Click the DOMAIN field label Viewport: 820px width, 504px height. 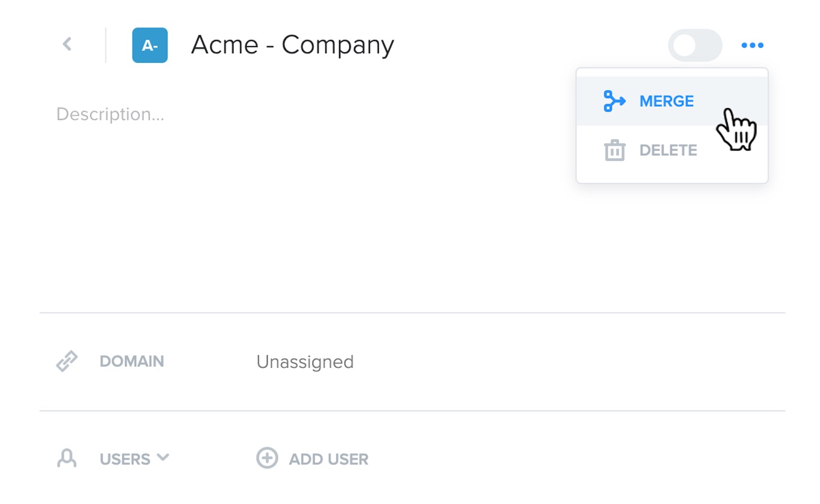coord(132,361)
